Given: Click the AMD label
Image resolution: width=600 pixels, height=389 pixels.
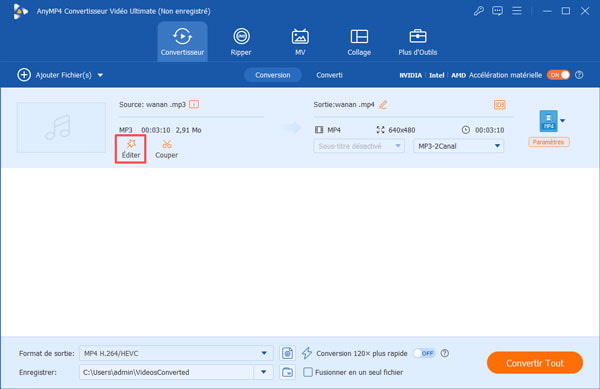Looking at the screenshot, I should coord(458,75).
